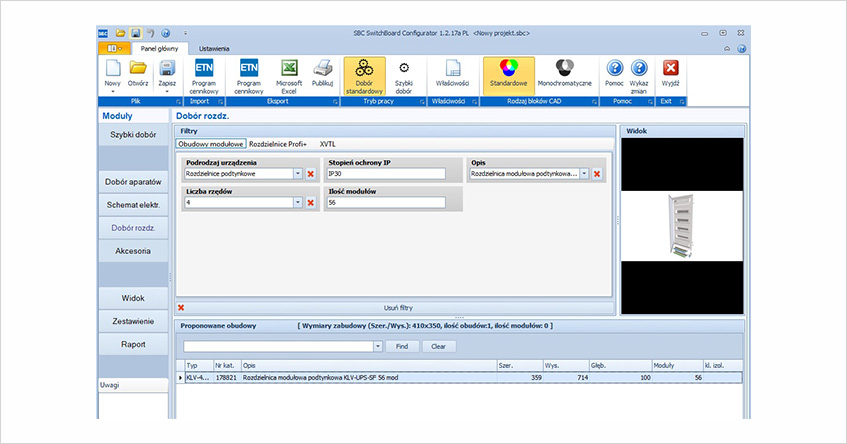
Task: Open Zapisz dropdown arrow below icon
Action: point(167,92)
